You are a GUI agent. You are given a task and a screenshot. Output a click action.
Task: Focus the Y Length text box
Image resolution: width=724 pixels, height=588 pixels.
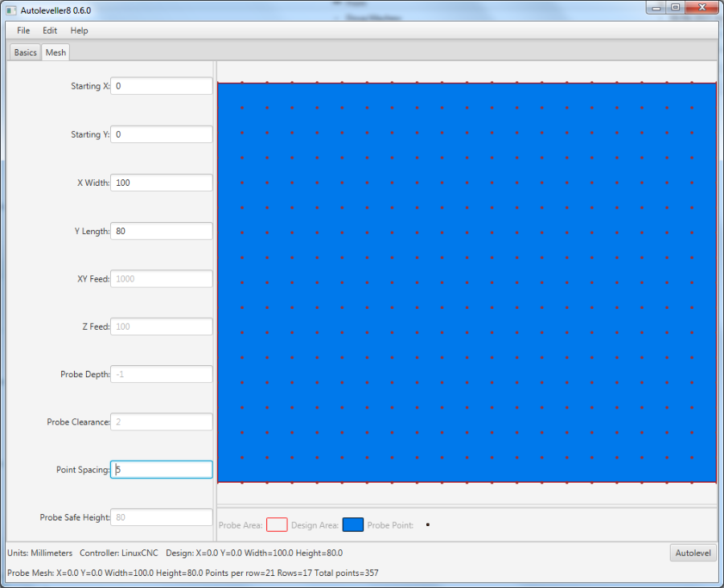[161, 231]
